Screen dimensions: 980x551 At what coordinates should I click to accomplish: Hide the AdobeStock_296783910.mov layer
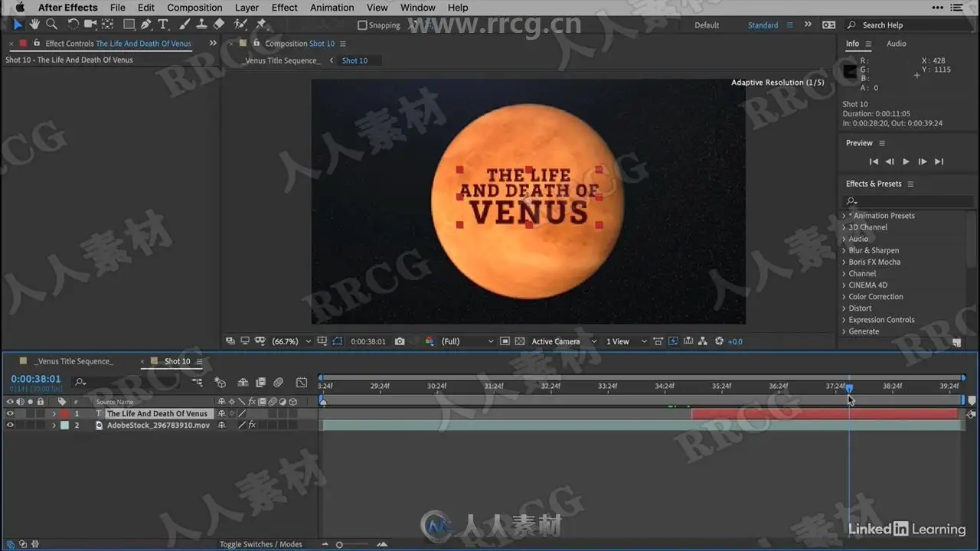tap(10, 425)
